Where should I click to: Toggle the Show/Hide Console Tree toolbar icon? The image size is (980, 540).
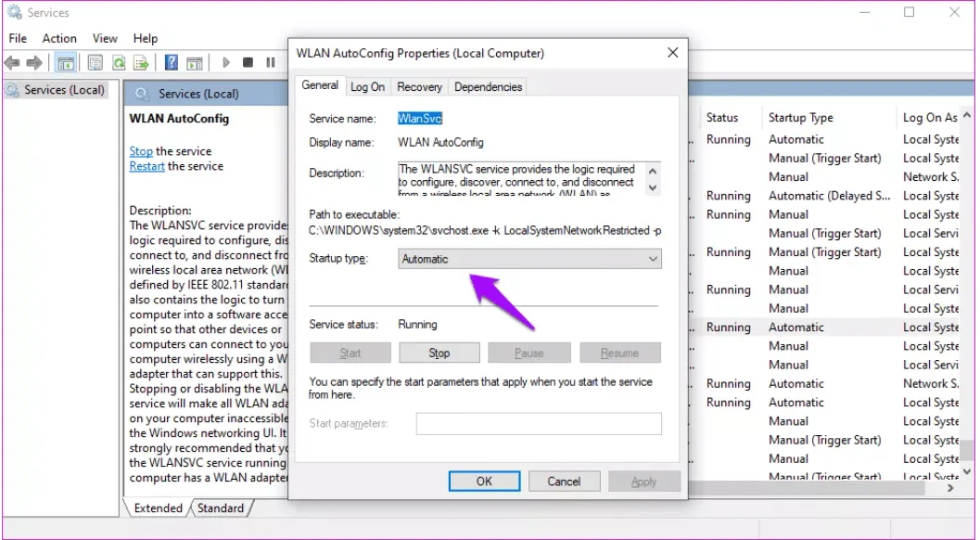66,63
